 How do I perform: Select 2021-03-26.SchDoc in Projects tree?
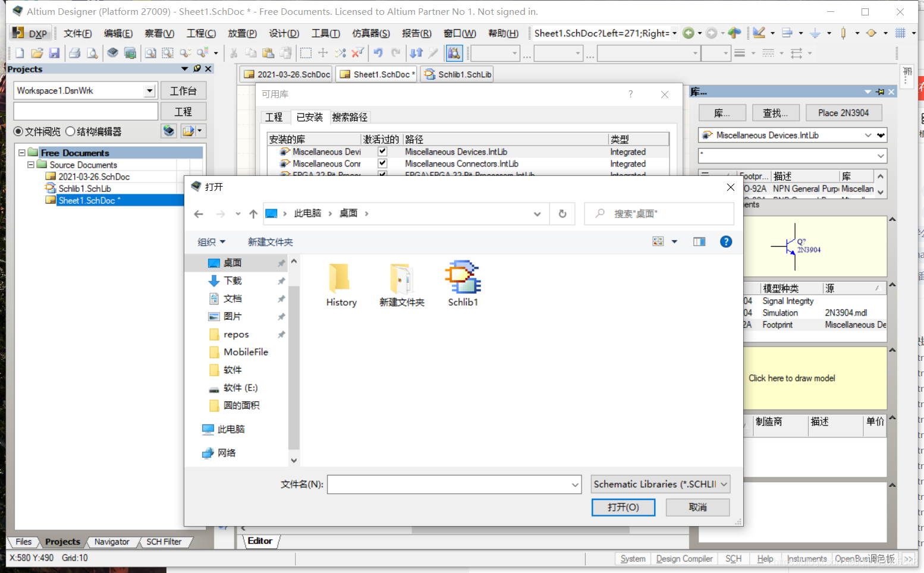coord(94,177)
